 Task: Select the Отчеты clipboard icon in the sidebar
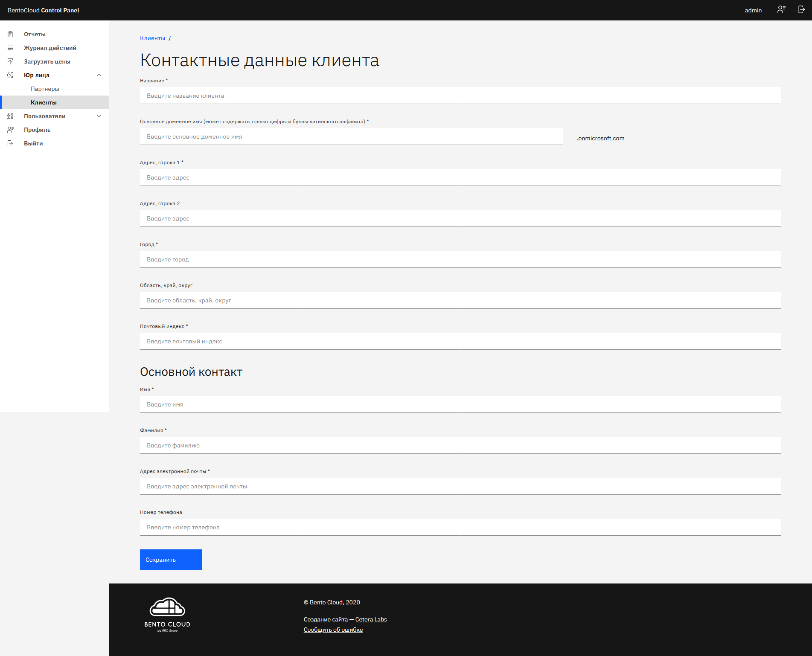(x=11, y=34)
